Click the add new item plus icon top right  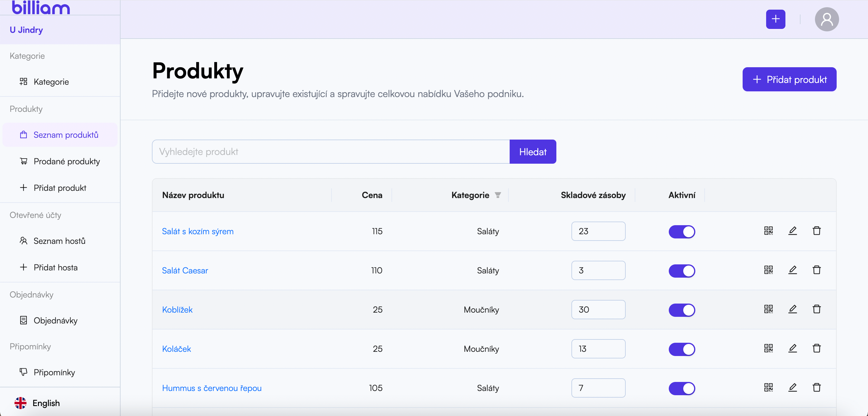(775, 19)
